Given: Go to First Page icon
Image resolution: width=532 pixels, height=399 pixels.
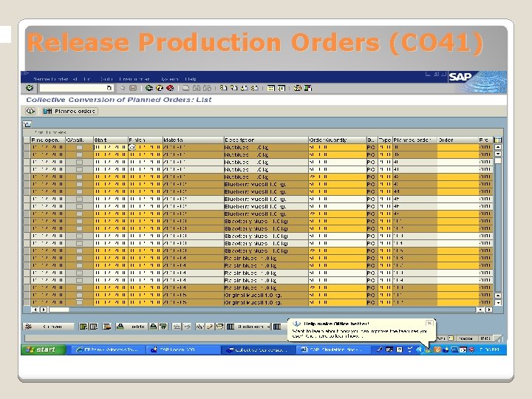Looking at the screenshot, I should pos(223,88).
